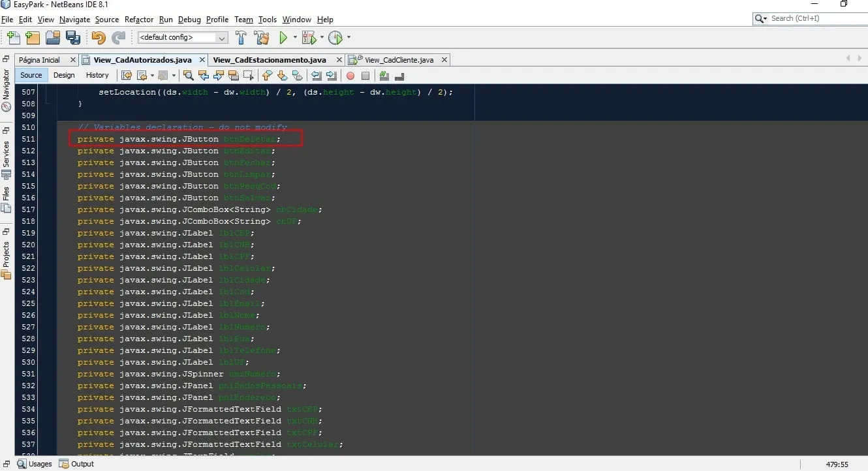
Task: Run the project with the green play icon
Action: pyautogui.click(x=283, y=38)
